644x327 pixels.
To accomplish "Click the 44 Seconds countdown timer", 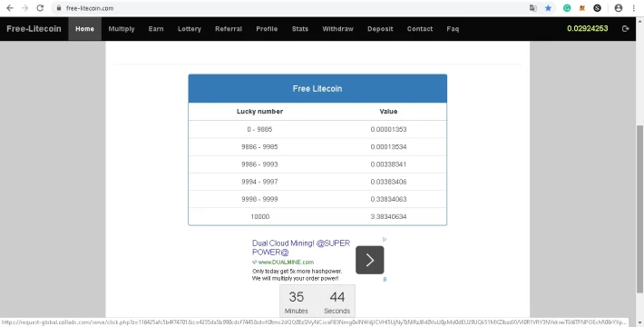I will click(337, 302).
